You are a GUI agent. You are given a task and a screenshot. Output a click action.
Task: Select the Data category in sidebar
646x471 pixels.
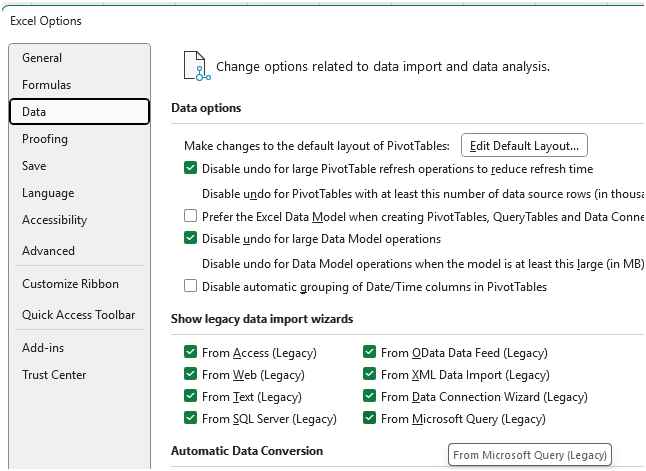[79, 112]
